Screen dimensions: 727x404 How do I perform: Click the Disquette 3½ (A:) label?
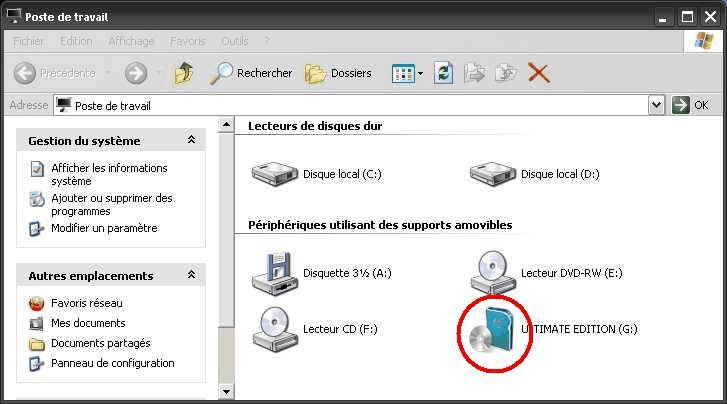pyautogui.click(x=347, y=273)
